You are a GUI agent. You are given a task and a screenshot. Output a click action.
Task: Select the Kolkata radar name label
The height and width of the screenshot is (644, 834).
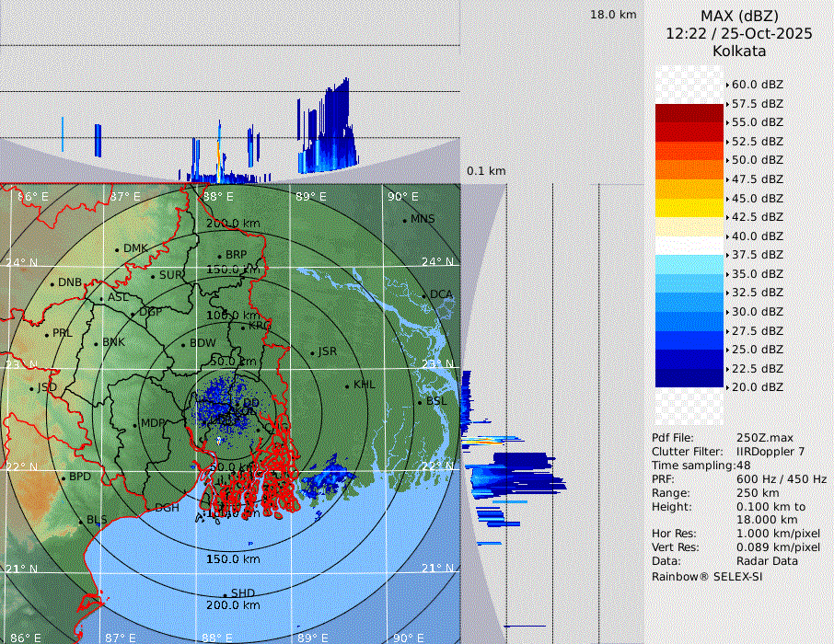click(x=739, y=51)
